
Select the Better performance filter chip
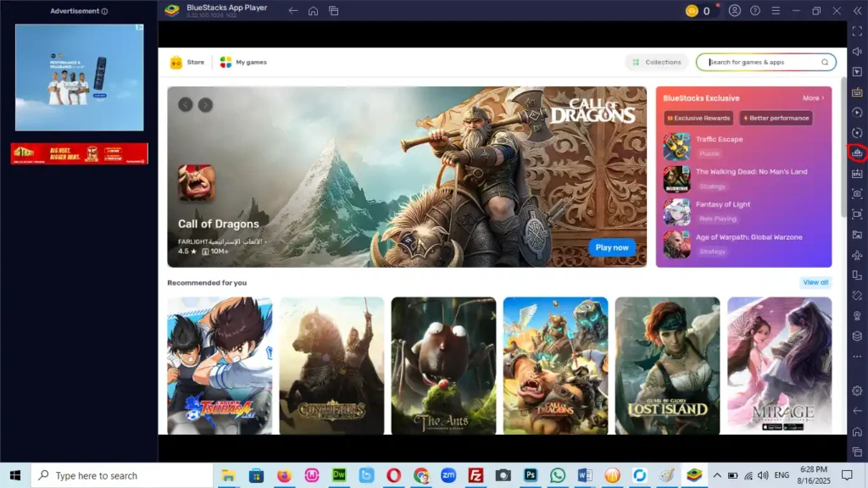pyautogui.click(x=776, y=119)
